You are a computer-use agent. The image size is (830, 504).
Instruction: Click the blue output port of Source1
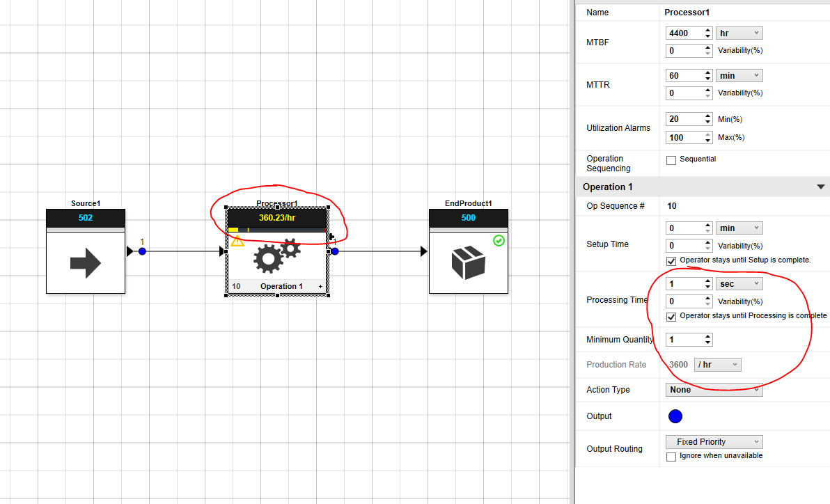[x=141, y=251]
